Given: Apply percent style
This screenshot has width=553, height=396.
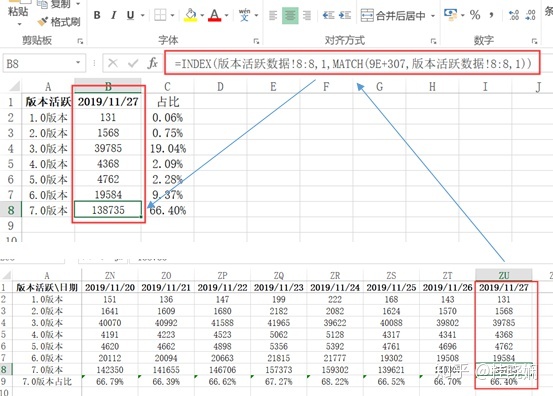Looking at the screenshot, I should pos(475,15).
